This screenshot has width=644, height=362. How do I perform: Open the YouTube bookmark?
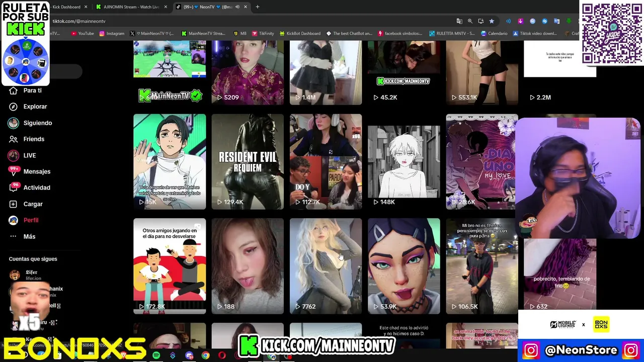point(83,34)
